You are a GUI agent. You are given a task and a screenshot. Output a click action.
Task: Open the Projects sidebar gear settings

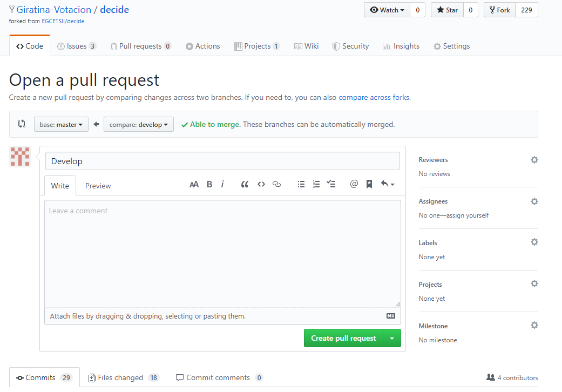pyautogui.click(x=534, y=283)
